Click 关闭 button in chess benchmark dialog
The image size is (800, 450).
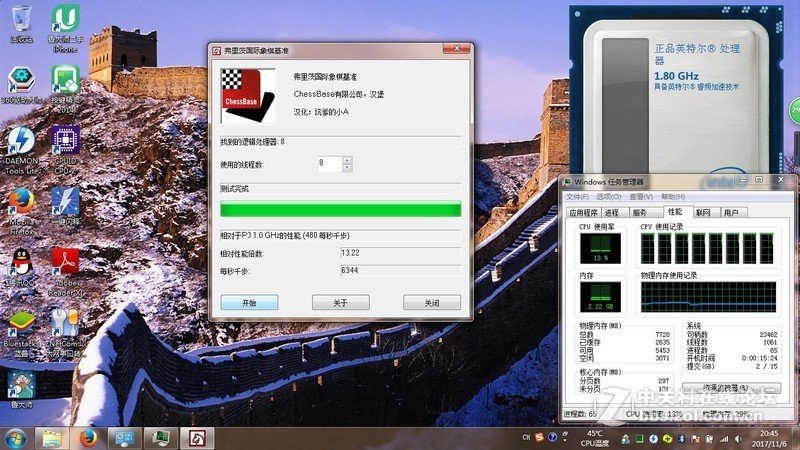pos(432,303)
